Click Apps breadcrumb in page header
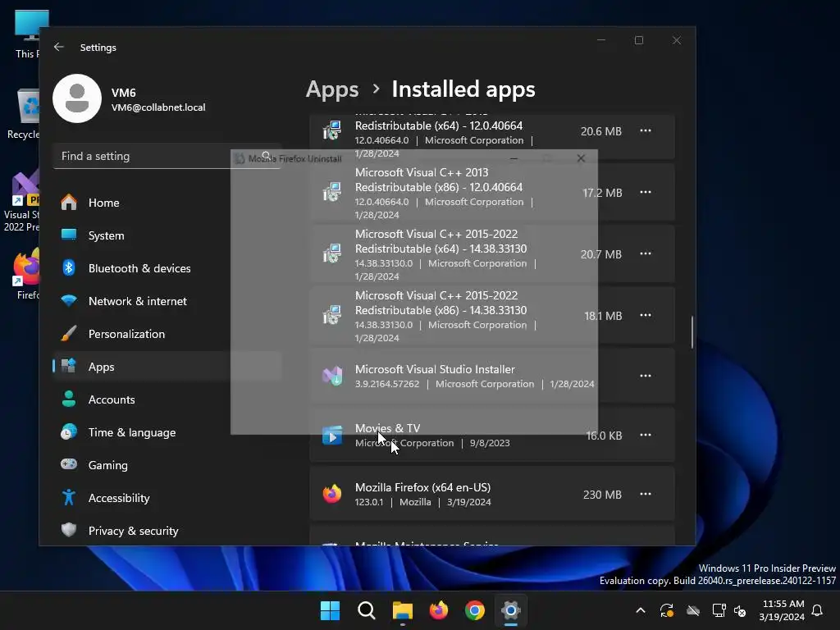This screenshot has width=840, height=630. pyautogui.click(x=332, y=89)
